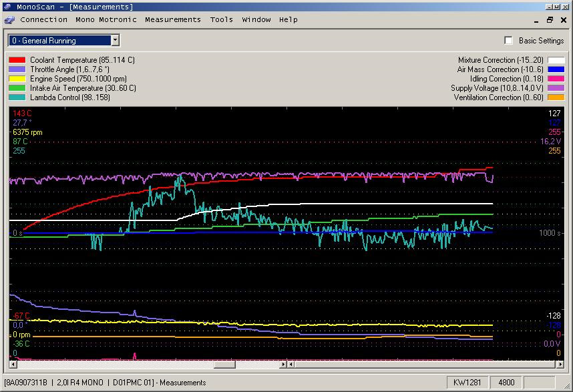573x392 pixels.
Task: Click the left scroll arrow of left scrollbar
Action: (x=13, y=364)
